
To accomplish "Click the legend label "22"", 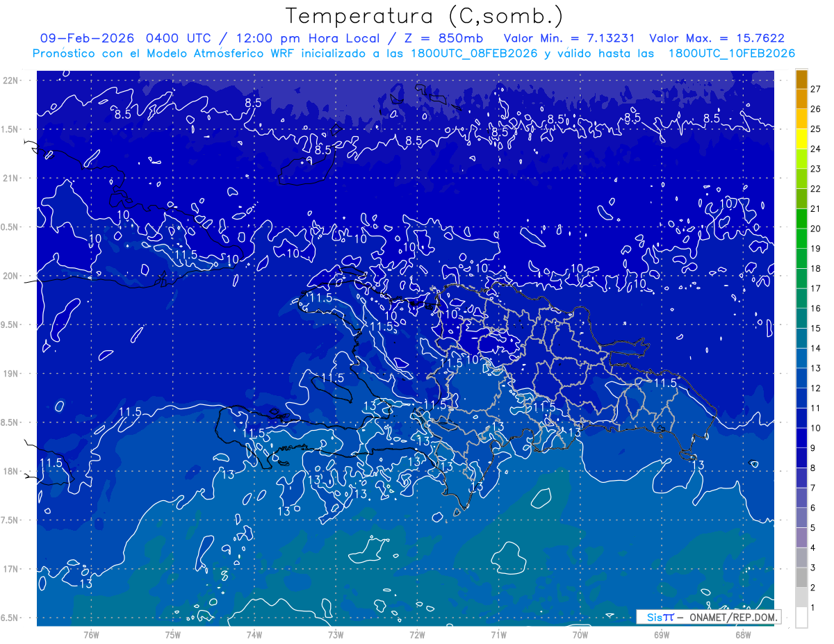I will [x=815, y=189].
